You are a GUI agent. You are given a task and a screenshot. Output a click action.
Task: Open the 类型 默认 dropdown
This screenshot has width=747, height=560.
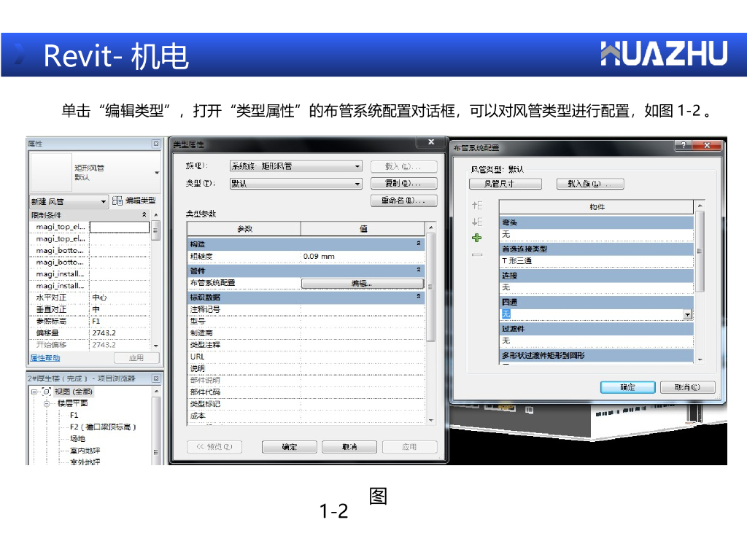357,184
